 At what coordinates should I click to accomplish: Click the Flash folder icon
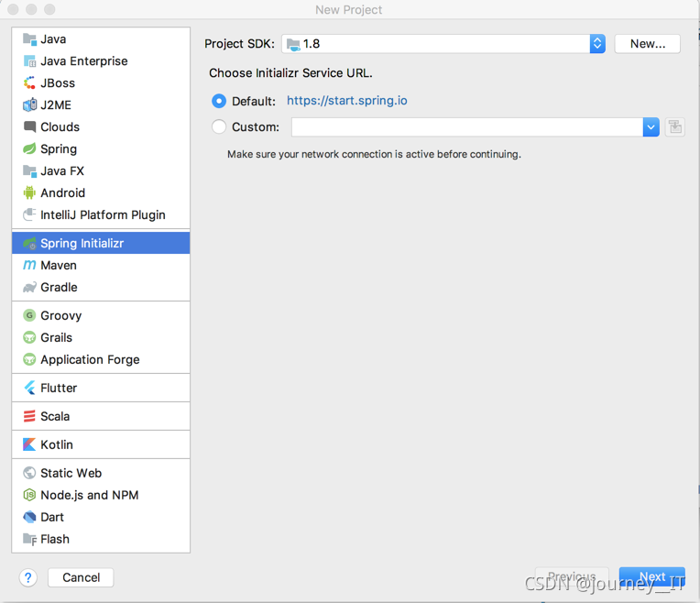coord(29,539)
